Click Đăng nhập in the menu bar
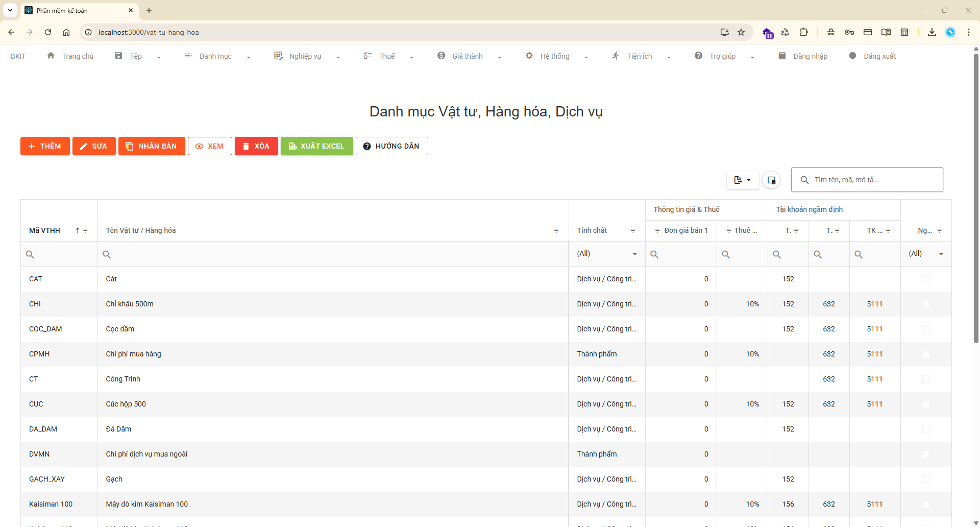980x527 pixels. click(803, 56)
